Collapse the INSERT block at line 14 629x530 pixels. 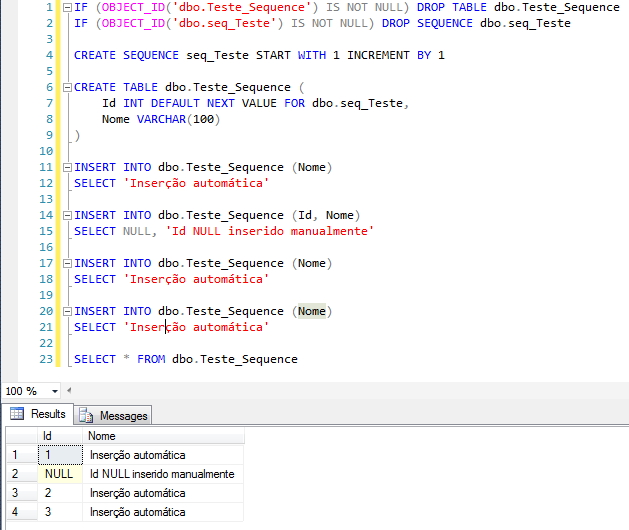[x=67, y=215]
